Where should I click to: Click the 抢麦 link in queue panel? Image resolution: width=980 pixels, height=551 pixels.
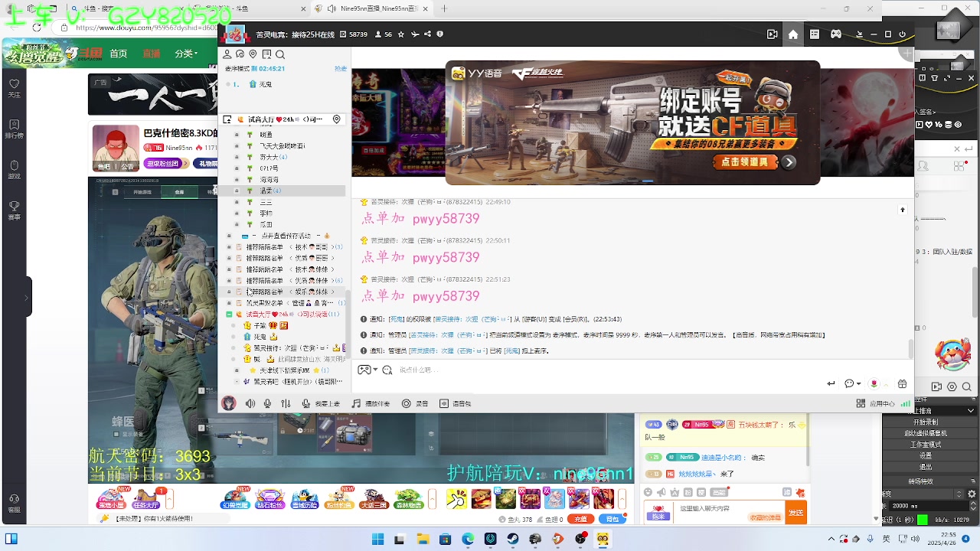point(341,69)
